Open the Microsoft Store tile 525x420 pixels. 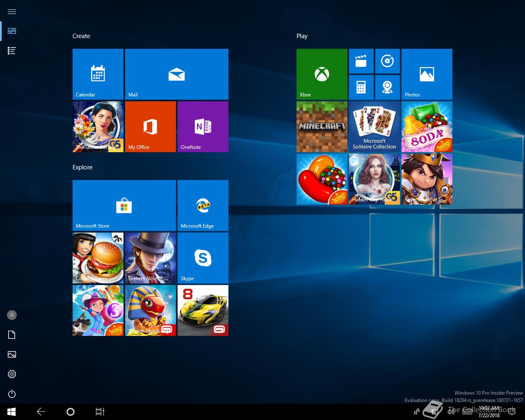click(x=124, y=205)
